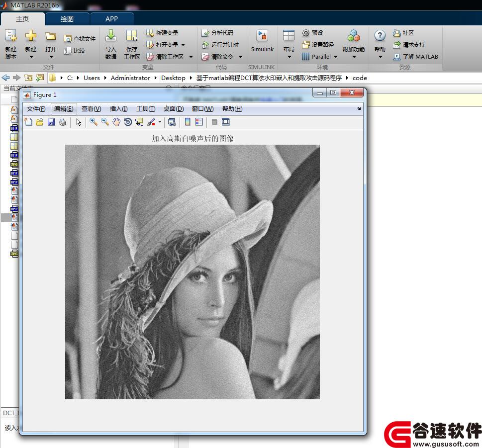
Task: Click 导入数据 icon
Action: pyautogui.click(x=110, y=44)
